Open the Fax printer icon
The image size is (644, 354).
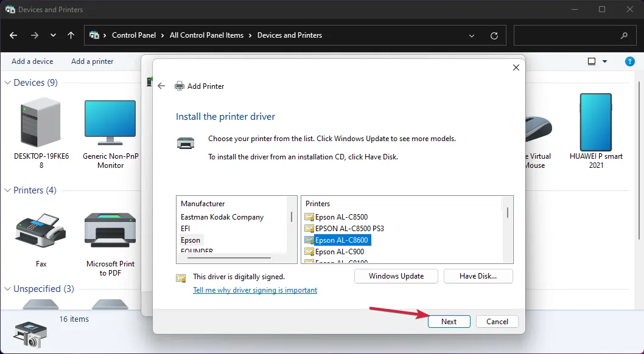click(x=41, y=231)
